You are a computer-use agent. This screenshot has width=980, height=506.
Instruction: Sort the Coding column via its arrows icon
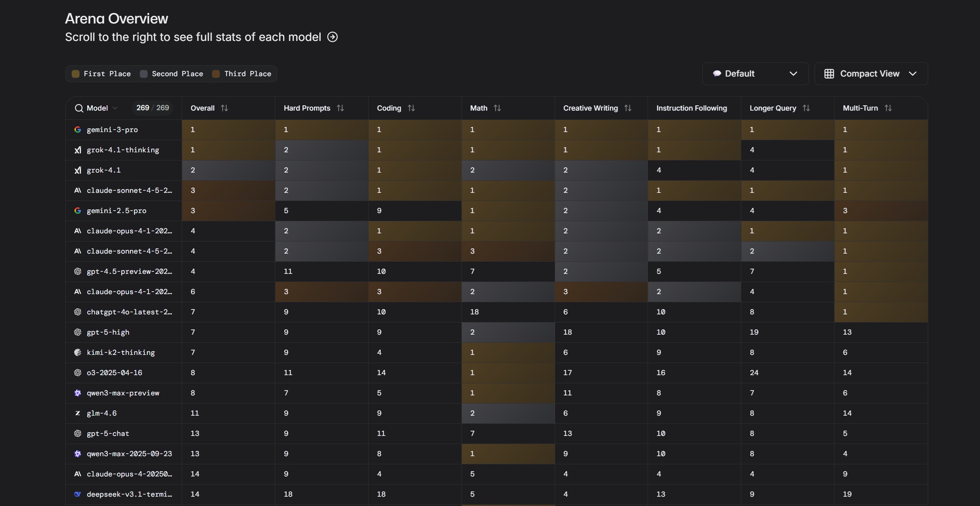(x=411, y=108)
